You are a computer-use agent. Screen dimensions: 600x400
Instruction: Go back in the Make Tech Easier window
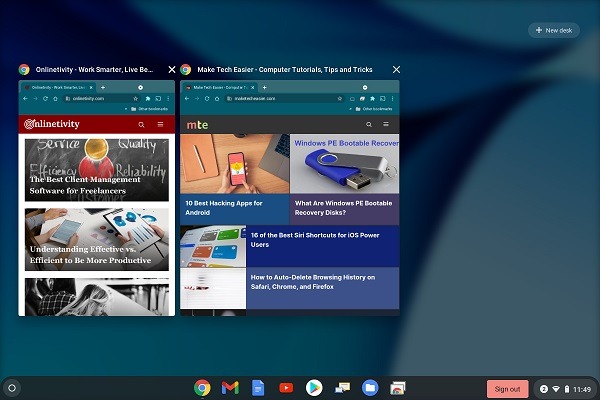(187, 98)
